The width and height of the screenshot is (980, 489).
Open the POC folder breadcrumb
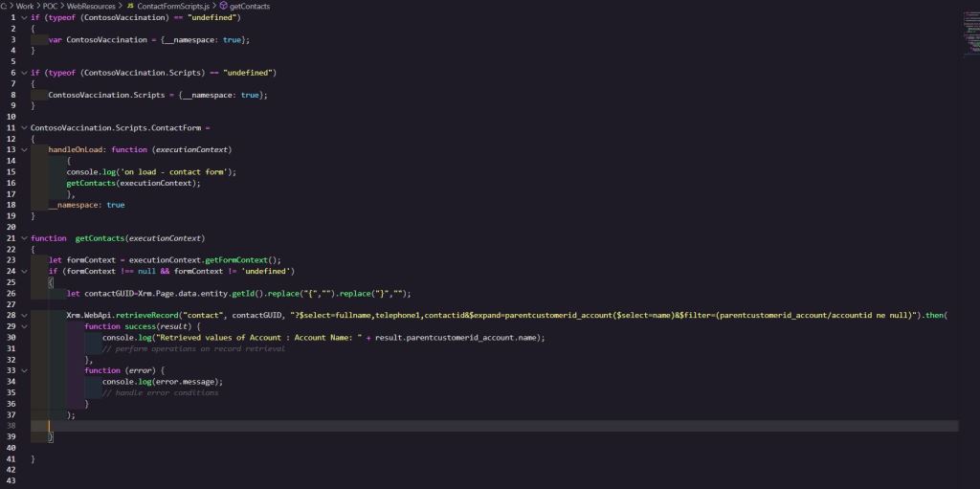(x=51, y=6)
